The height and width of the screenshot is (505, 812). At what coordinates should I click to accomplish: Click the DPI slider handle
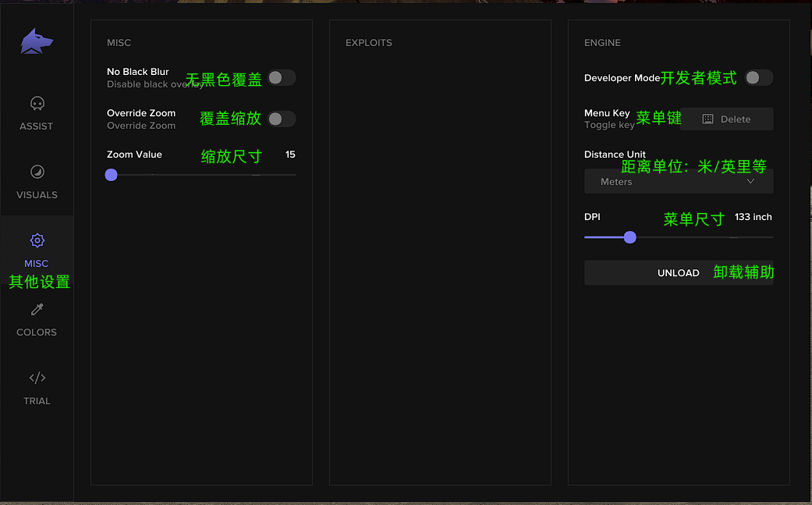(630, 237)
